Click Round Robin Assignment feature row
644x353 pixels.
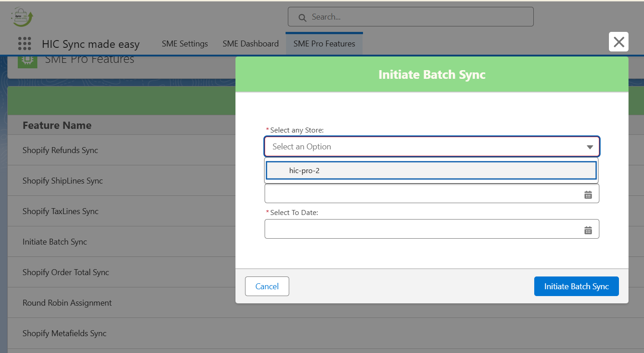(x=67, y=303)
